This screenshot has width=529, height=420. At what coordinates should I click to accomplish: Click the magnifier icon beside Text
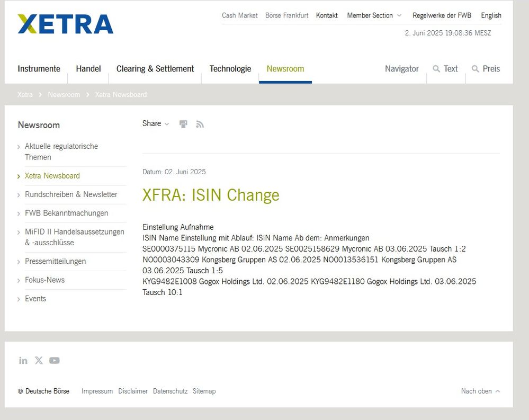coord(436,69)
